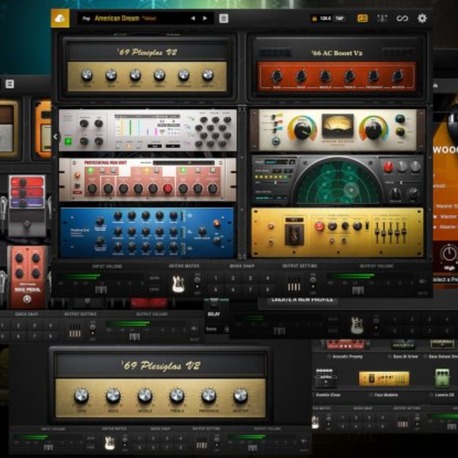The image size is (458, 458).
Task: Select the gold rack thumbnail in pedal list window
Action: (x=384, y=378)
